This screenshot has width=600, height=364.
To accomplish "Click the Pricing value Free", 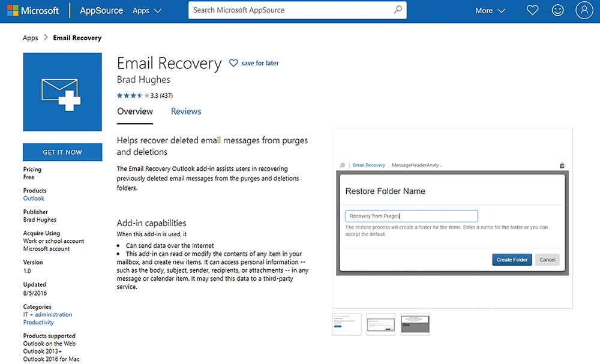I will tap(29, 177).
